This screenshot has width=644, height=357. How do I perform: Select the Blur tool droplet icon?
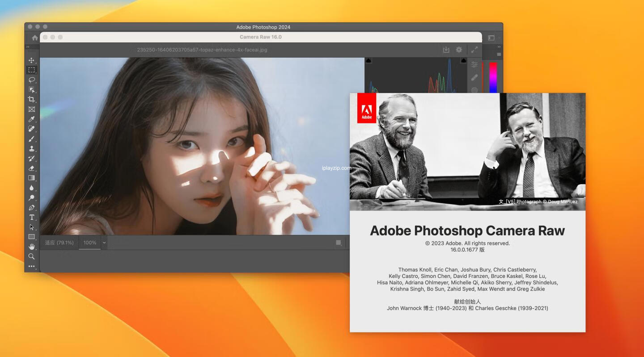click(x=31, y=188)
